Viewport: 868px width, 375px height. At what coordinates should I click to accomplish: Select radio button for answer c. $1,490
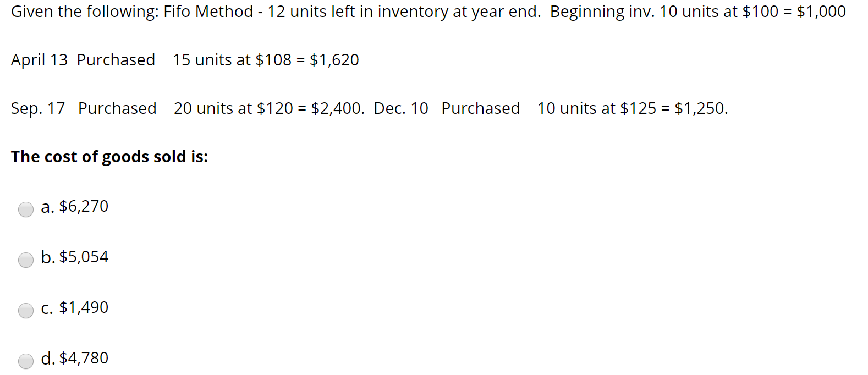point(25,311)
